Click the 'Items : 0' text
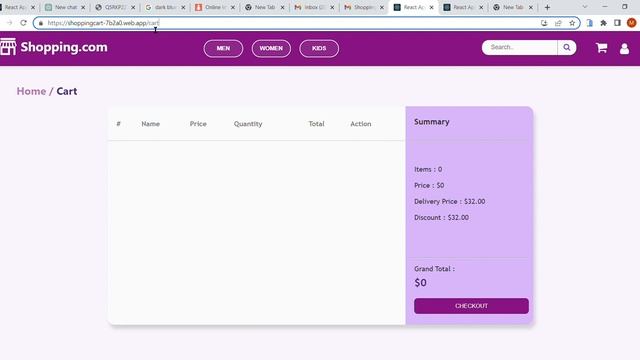 [x=428, y=169]
